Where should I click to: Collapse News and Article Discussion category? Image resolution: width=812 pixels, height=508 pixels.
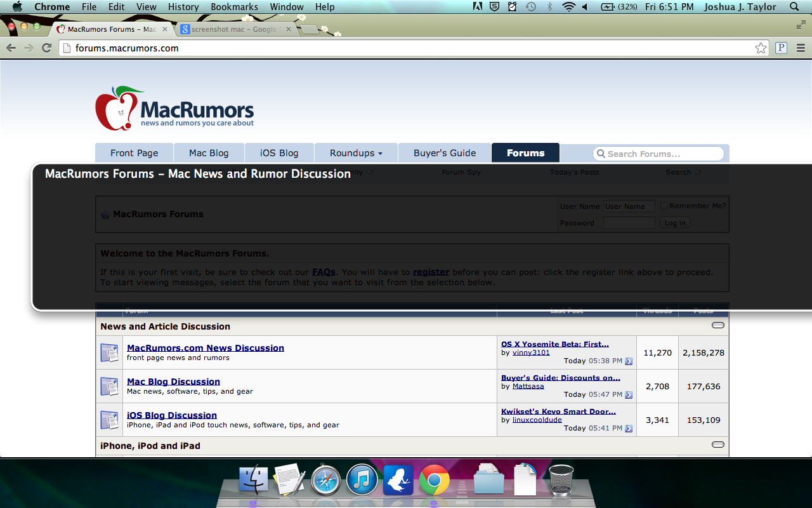(x=718, y=326)
